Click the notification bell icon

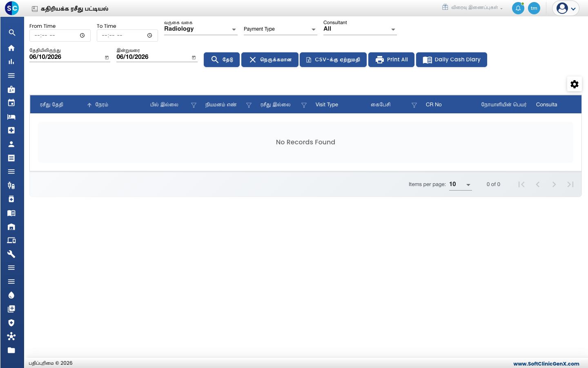[518, 8]
